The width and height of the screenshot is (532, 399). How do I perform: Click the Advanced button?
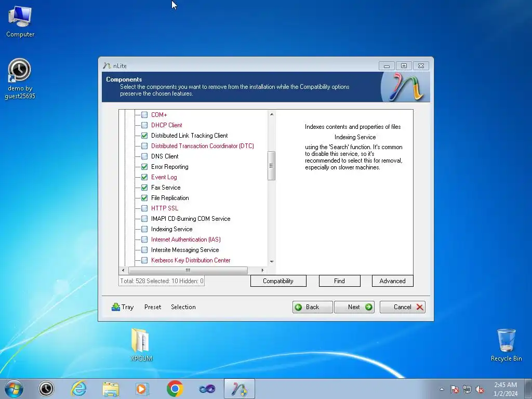pyautogui.click(x=393, y=281)
